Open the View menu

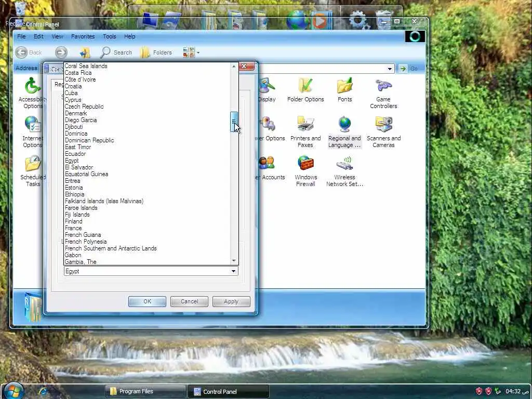[57, 36]
